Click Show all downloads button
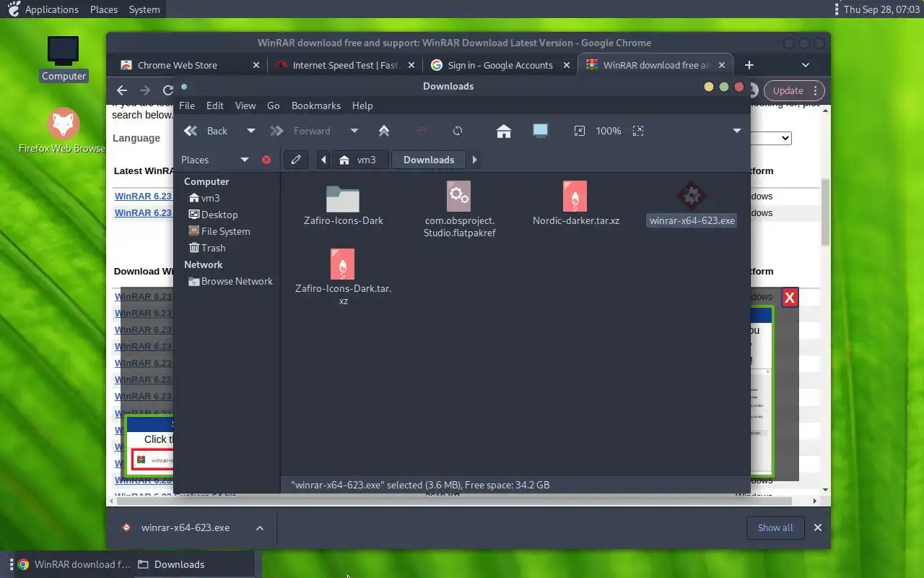The height and width of the screenshot is (578, 924). coord(775,527)
